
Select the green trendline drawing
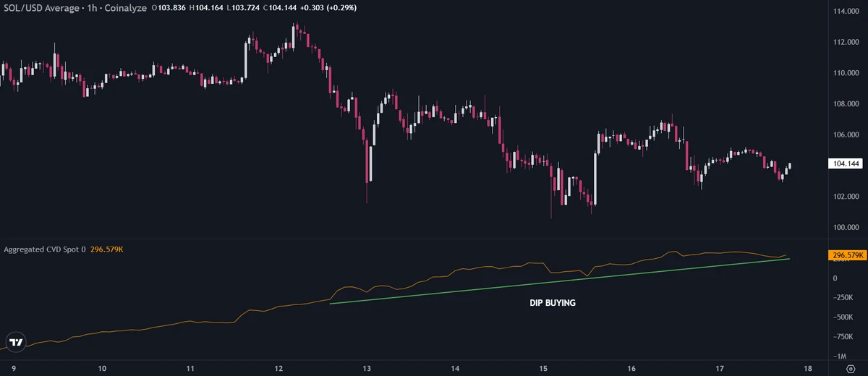pos(558,281)
